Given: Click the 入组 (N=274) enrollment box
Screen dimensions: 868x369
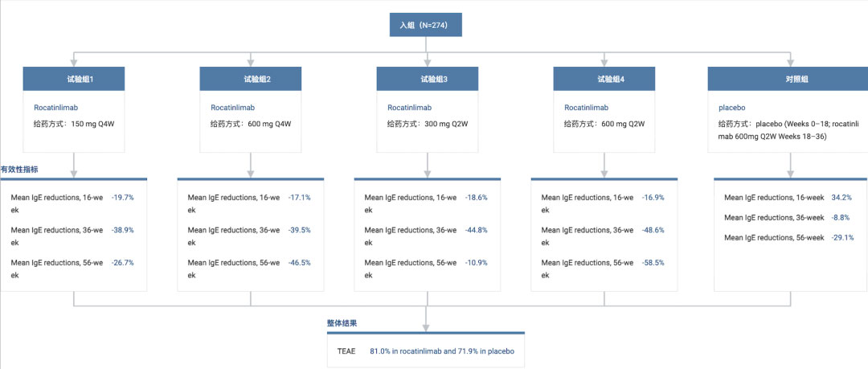Looking at the screenshot, I should pyautogui.click(x=426, y=25).
